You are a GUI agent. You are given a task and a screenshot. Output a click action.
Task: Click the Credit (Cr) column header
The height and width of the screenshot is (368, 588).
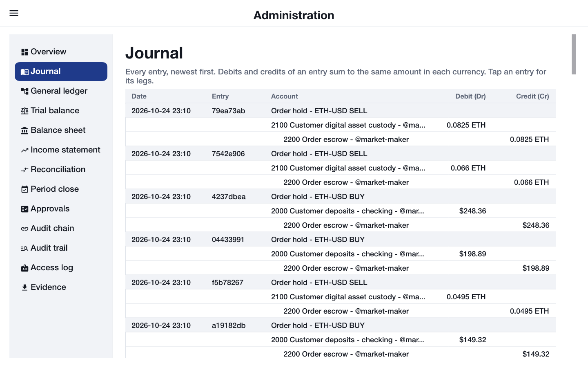coord(532,96)
